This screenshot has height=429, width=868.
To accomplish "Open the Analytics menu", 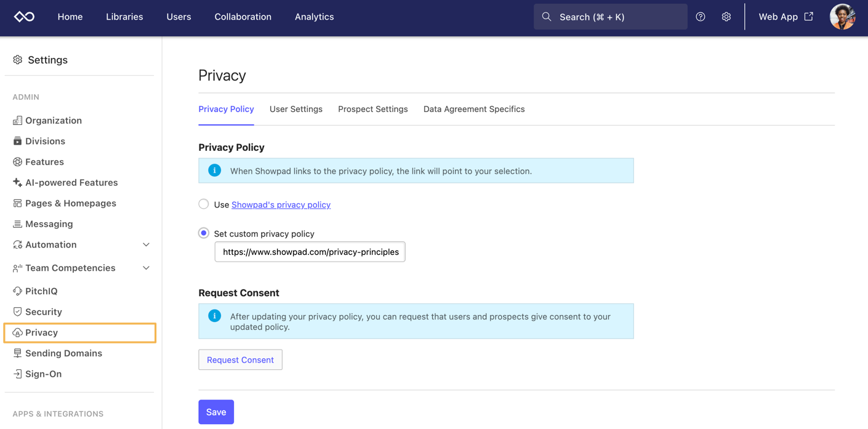I will click(314, 17).
